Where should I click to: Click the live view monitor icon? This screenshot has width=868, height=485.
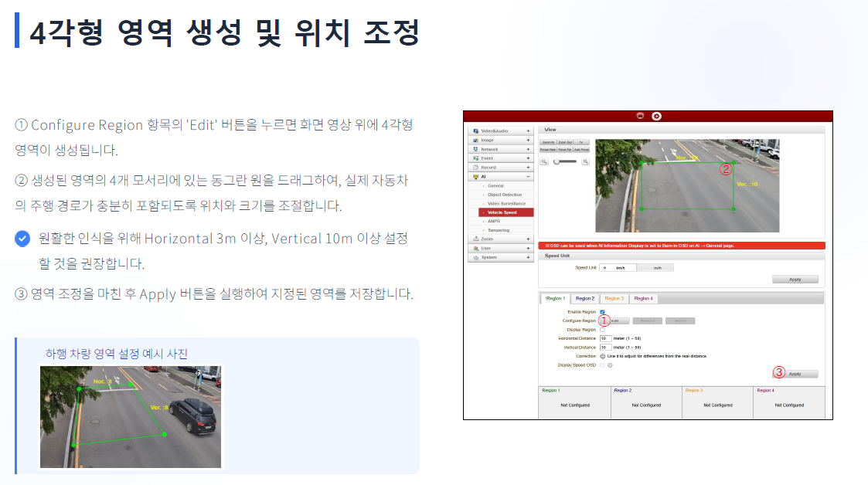point(640,116)
